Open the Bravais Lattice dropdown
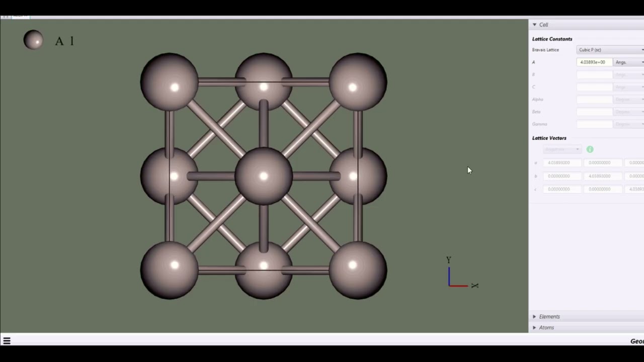This screenshot has height=362, width=644. point(610,50)
